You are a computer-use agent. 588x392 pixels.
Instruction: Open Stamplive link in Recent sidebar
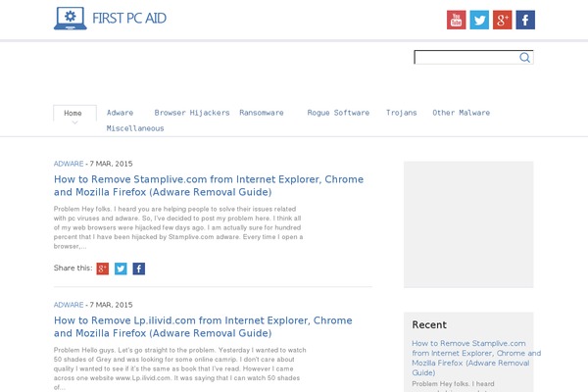tap(476, 358)
